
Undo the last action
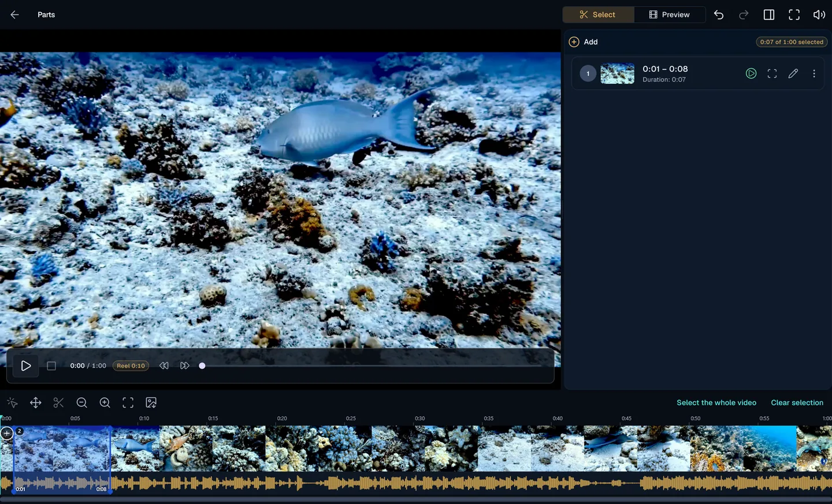pyautogui.click(x=719, y=14)
